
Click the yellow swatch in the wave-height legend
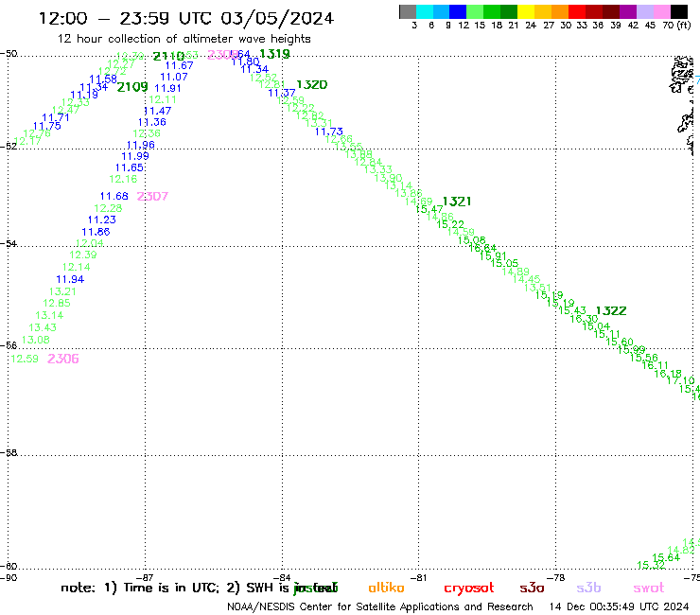526,11
